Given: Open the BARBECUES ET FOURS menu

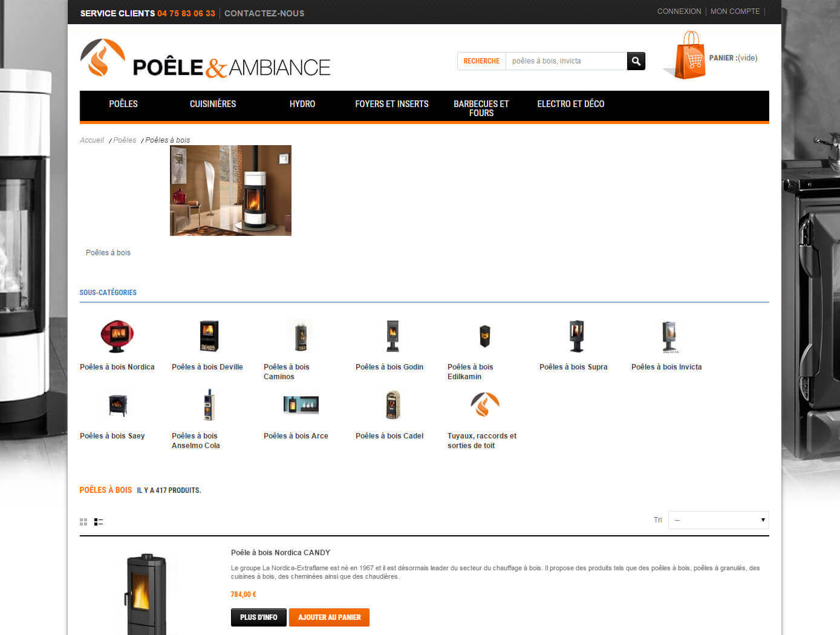Looking at the screenshot, I should [481, 108].
